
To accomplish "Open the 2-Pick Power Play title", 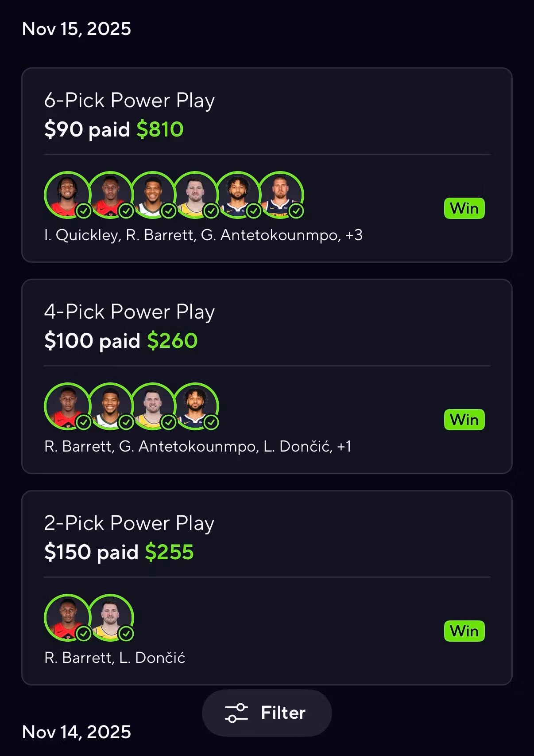I will [129, 523].
